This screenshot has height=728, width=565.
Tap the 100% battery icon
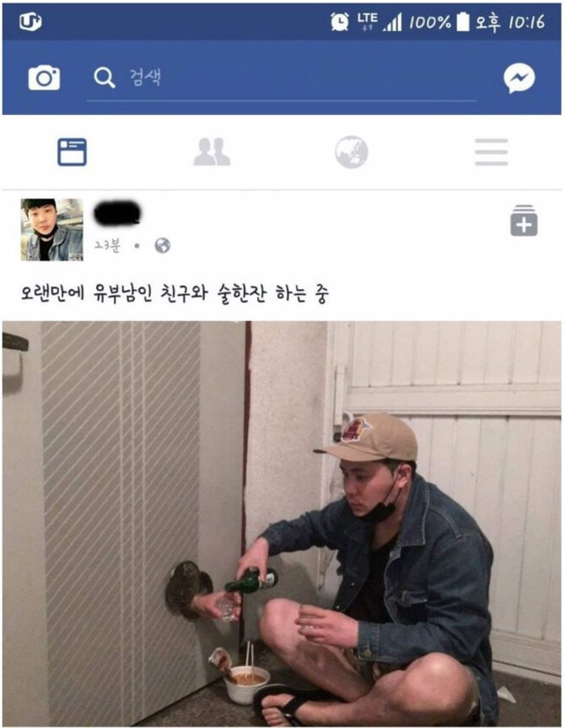[463, 22]
